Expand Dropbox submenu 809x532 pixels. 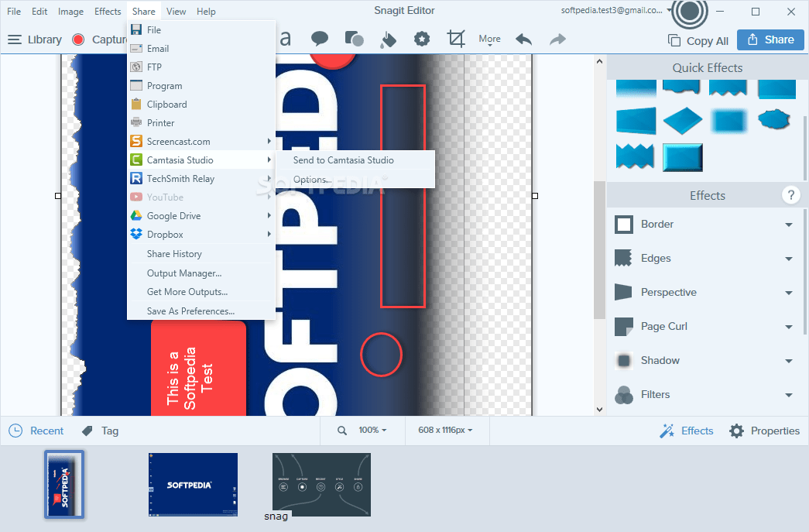(x=201, y=235)
